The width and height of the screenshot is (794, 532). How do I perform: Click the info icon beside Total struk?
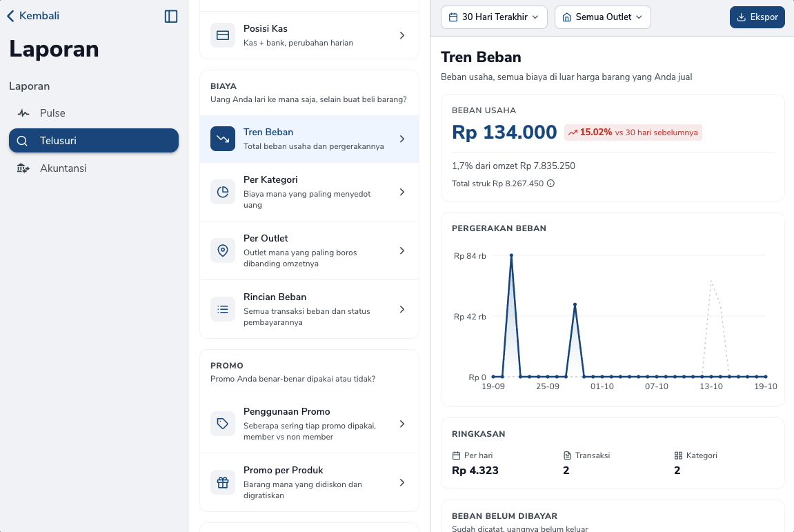pos(550,184)
